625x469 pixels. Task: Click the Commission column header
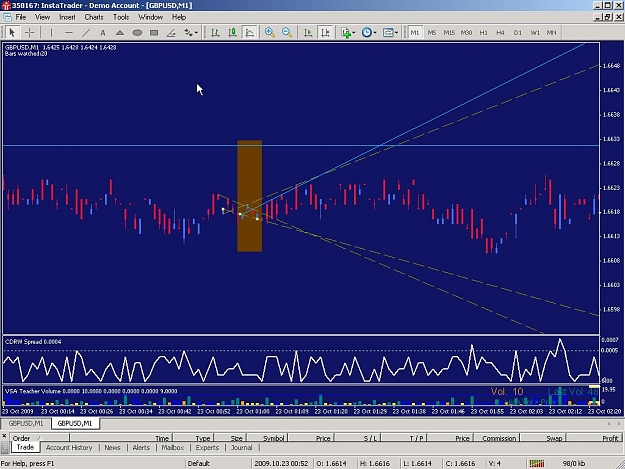(x=496, y=438)
